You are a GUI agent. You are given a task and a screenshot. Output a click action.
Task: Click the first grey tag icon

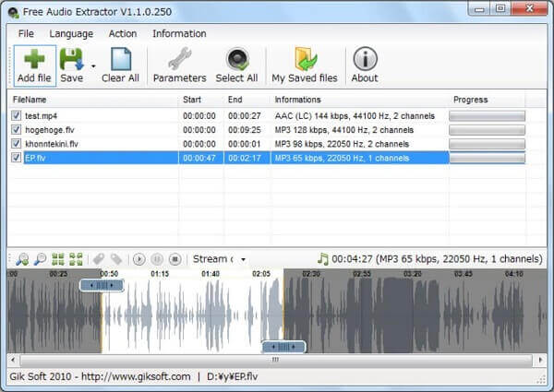[99, 259]
